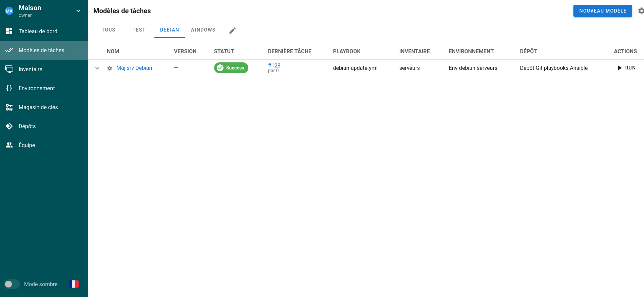The width and height of the screenshot is (644, 297).
Task: Click the Magasin de clés key icon
Action: (9, 107)
